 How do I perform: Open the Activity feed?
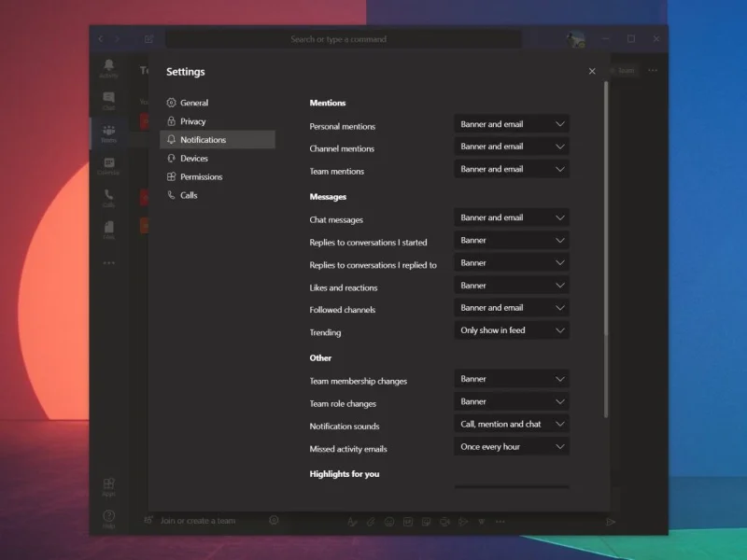[x=108, y=67]
